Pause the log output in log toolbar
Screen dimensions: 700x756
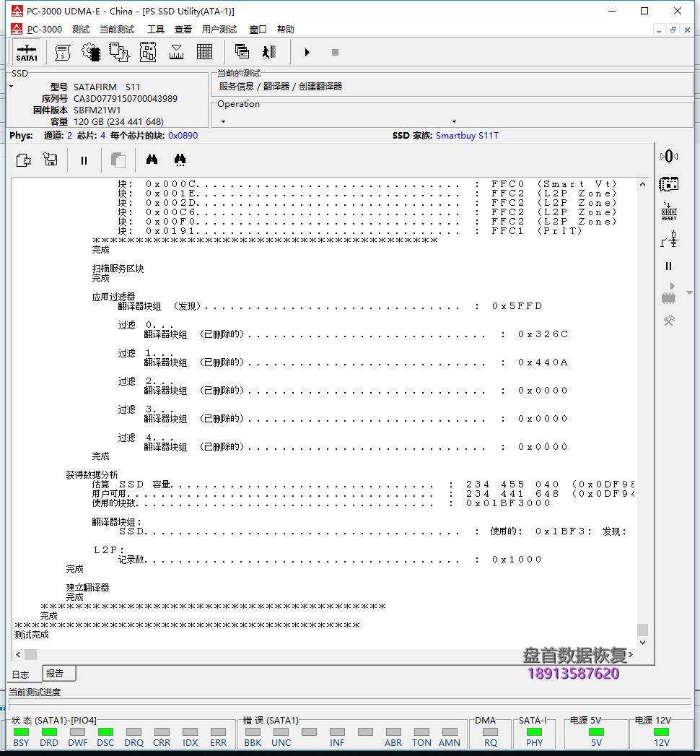(84, 160)
